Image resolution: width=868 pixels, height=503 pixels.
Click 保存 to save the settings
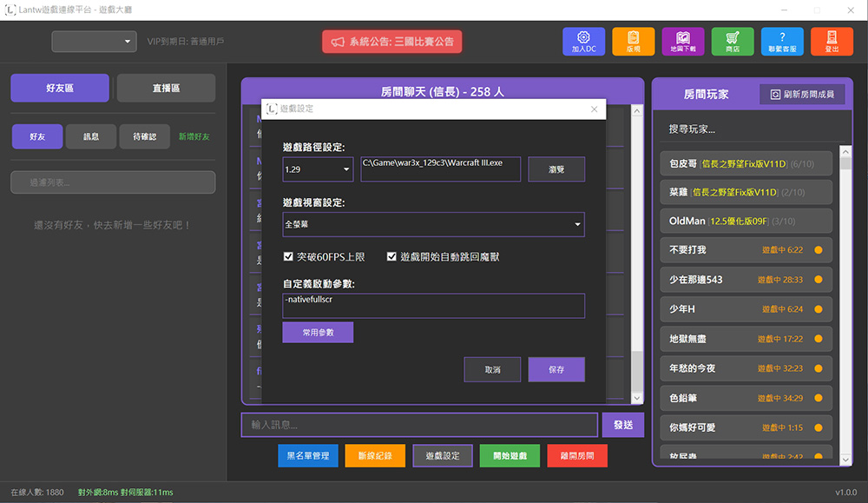(x=556, y=369)
